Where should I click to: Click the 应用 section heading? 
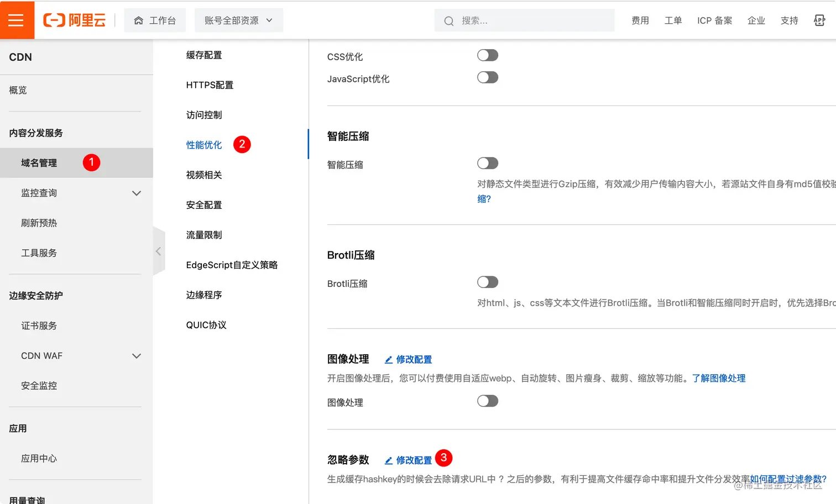point(18,429)
